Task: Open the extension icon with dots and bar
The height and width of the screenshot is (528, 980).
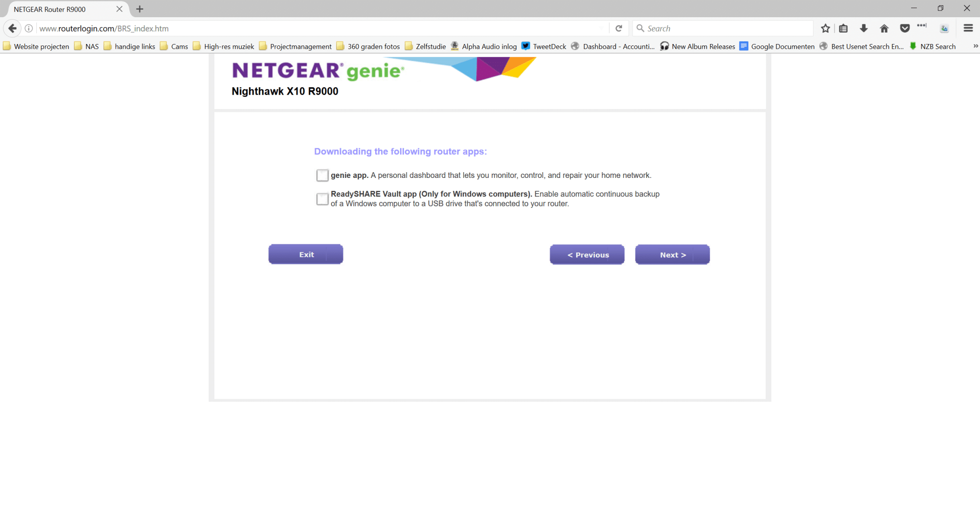Action: [922, 26]
